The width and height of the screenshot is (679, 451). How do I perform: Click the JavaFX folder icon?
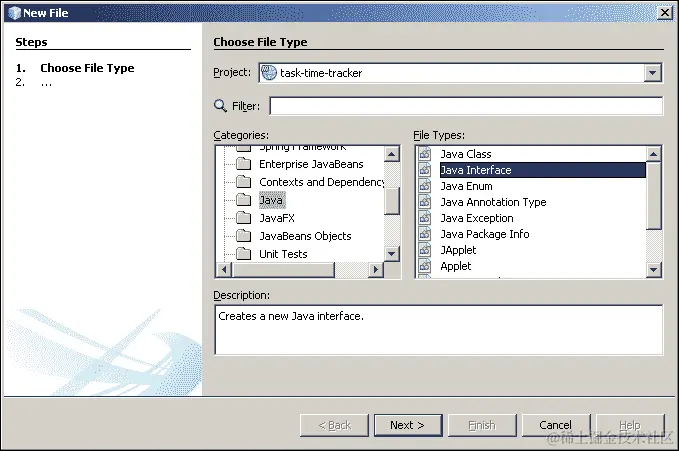(x=244, y=218)
